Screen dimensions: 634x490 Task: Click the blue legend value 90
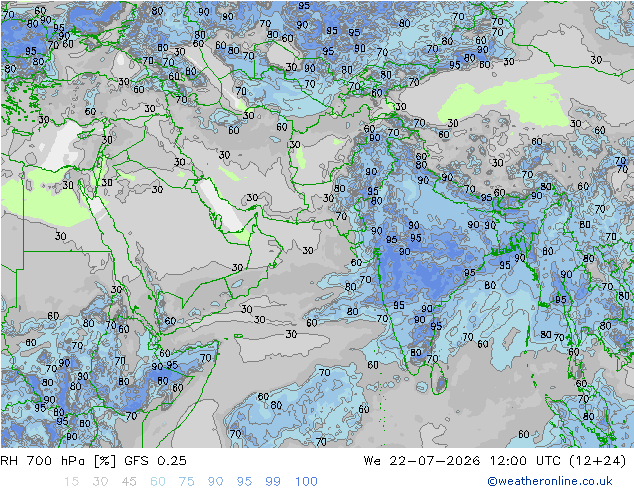(215, 482)
